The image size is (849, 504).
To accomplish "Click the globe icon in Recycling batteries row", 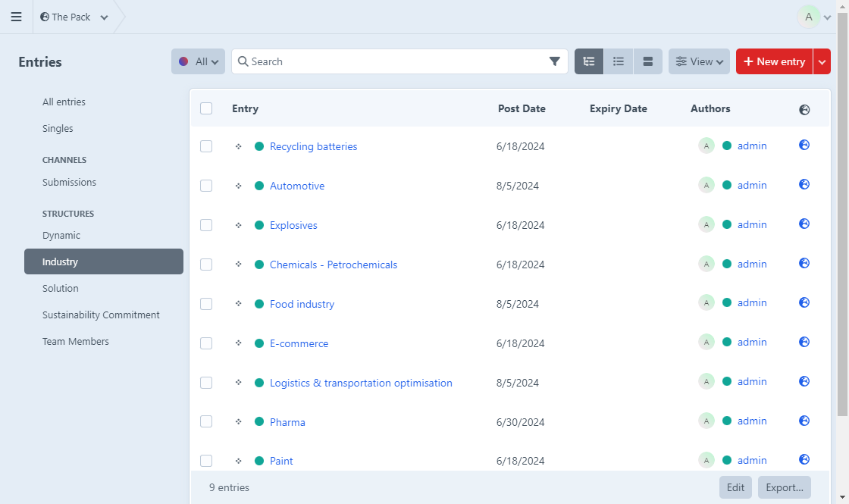I will pos(804,145).
